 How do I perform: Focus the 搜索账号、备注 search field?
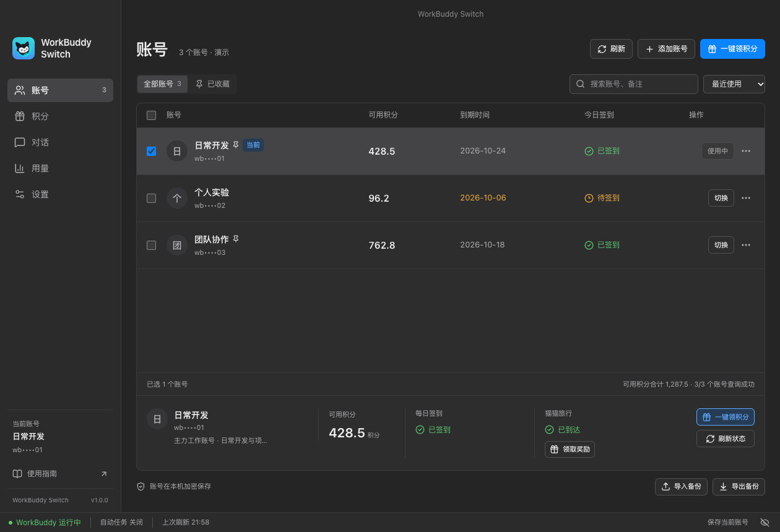click(x=633, y=84)
